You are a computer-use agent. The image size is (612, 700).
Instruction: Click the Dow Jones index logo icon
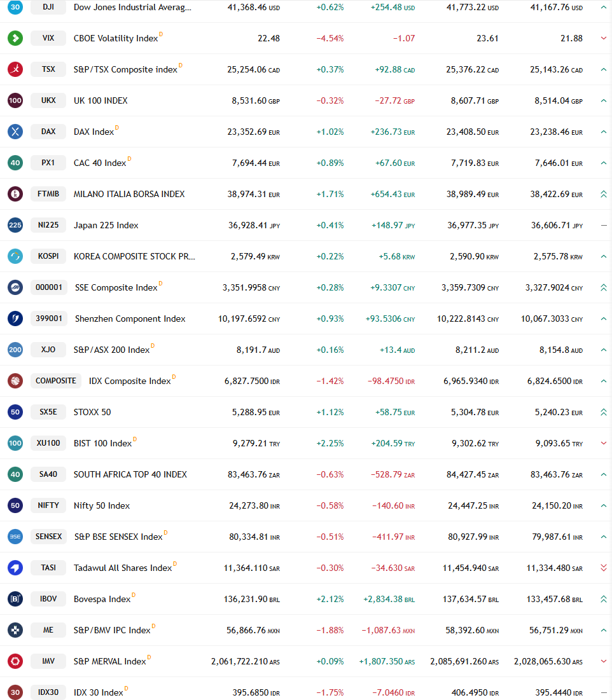coord(15,7)
